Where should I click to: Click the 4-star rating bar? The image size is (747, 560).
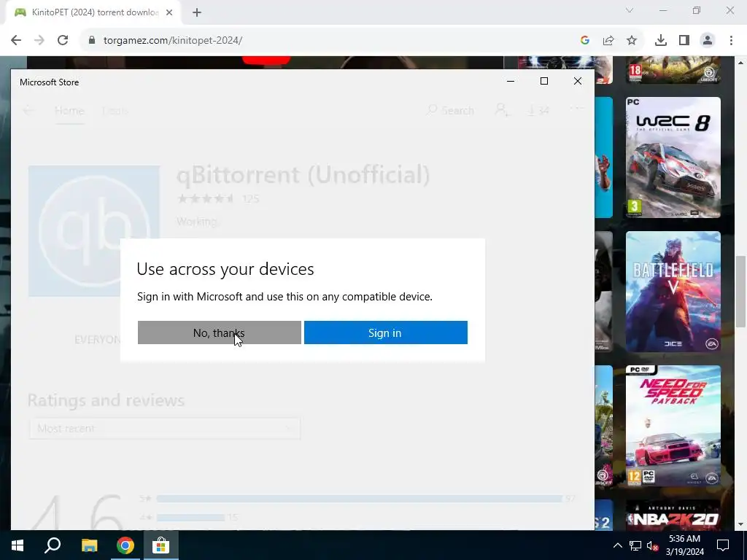[190, 518]
